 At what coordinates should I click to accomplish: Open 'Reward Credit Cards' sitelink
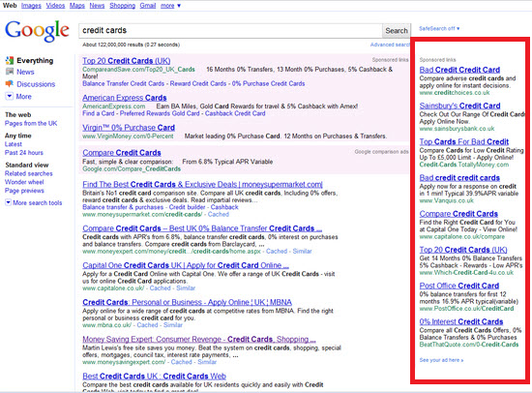pyautogui.click(x=198, y=83)
